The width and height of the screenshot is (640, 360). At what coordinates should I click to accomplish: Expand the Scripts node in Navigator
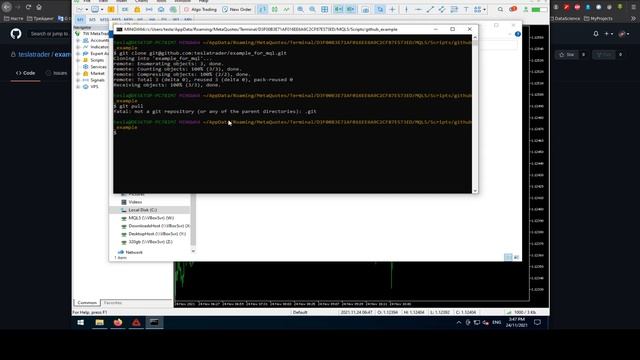(x=78, y=60)
